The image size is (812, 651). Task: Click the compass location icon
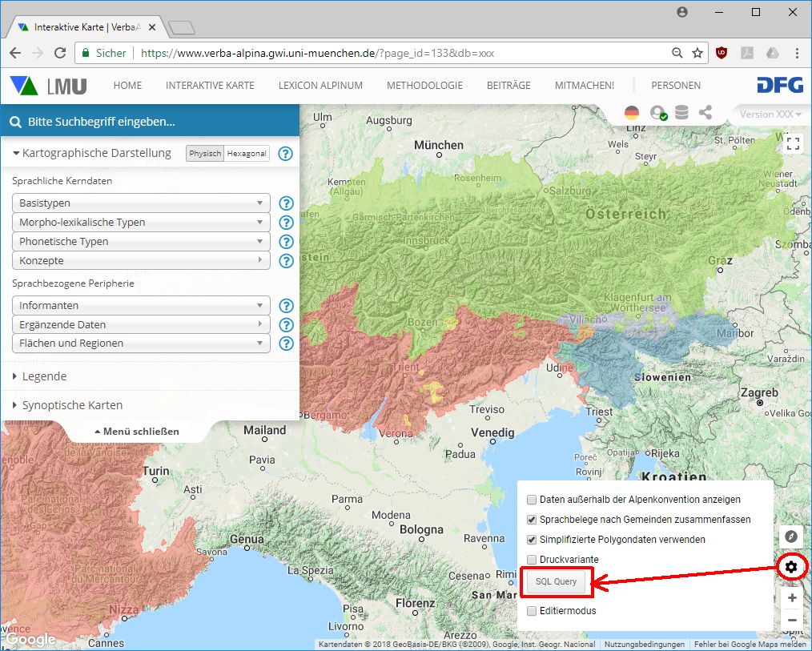click(792, 536)
